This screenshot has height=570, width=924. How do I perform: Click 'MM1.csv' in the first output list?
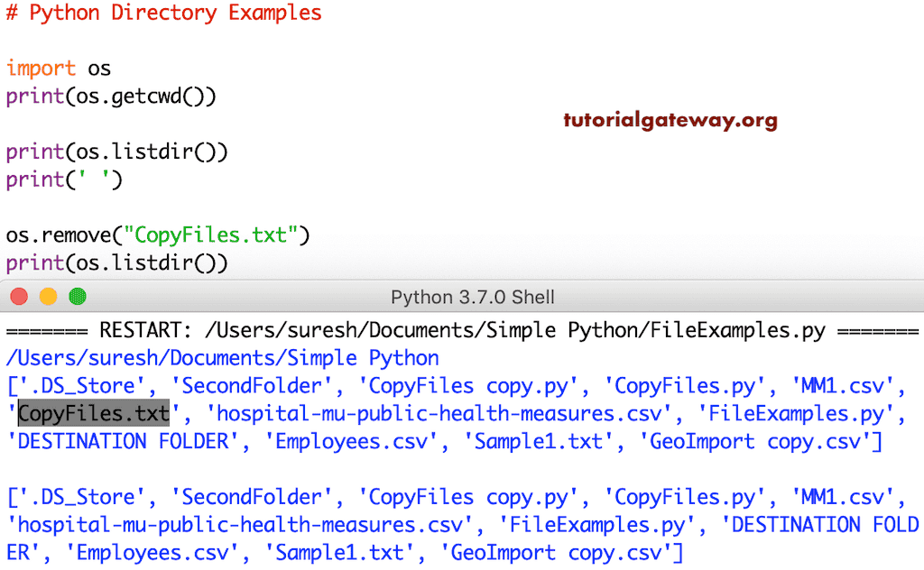point(851,386)
